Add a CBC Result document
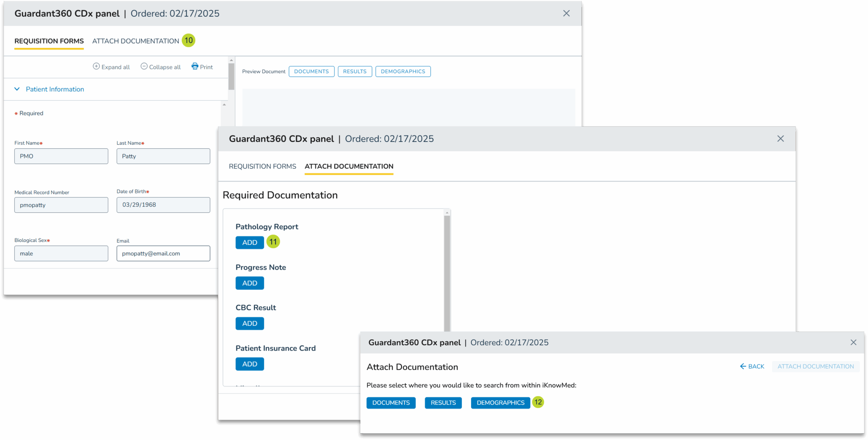The height and width of the screenshot is (440, 868). pos(250,323)
